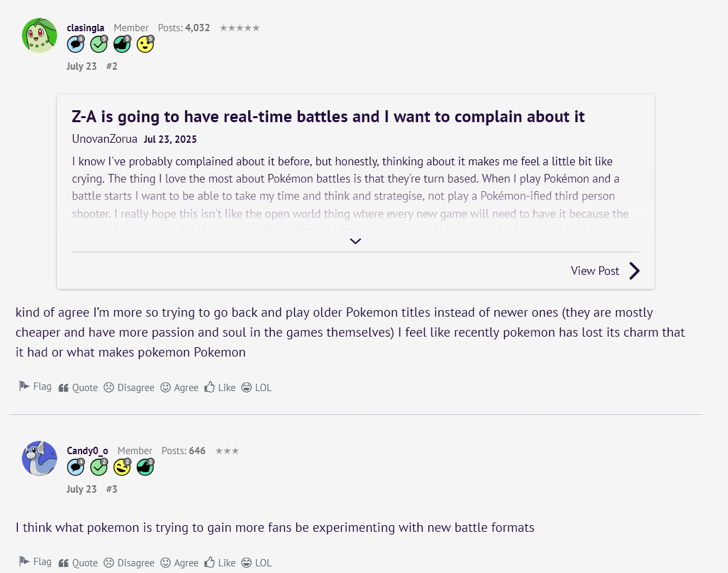The image size is (728, 573).
Task: Open the quoted thread title about Z-A battles
Action: (328, 117)
